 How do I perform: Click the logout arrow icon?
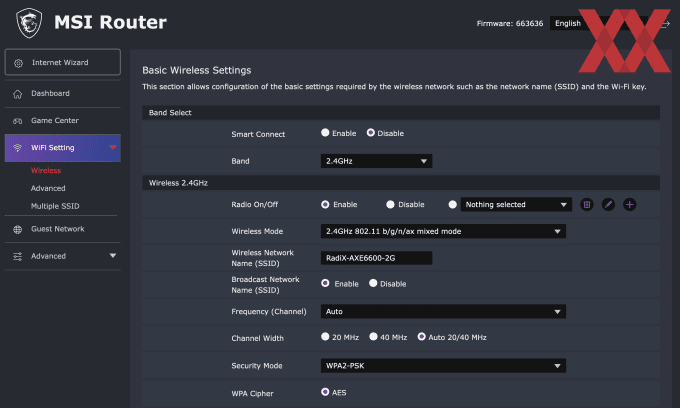coord(665,23)
